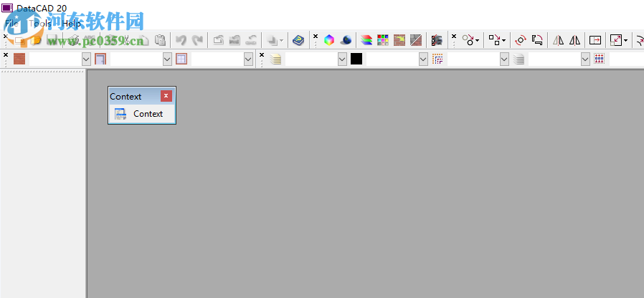Click the red and blue dotted grid icon
Viewport: 644px width, 298px height.
pyautogui.click(x=600, y=59)
